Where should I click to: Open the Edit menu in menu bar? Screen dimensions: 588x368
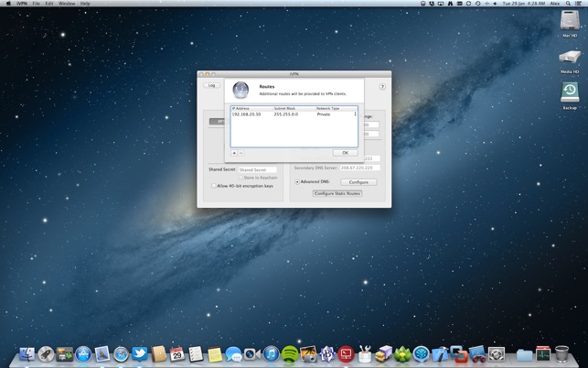tap(49, 4)
